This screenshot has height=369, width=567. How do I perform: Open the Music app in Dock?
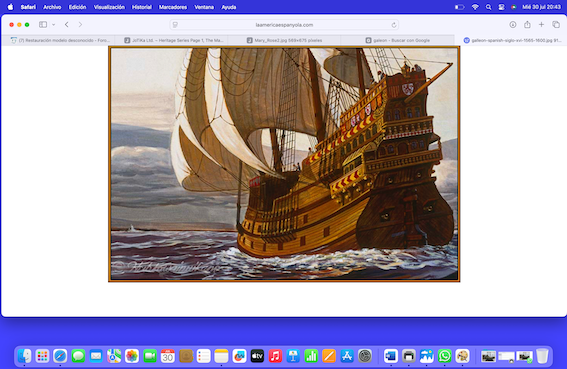coord(275,356)
